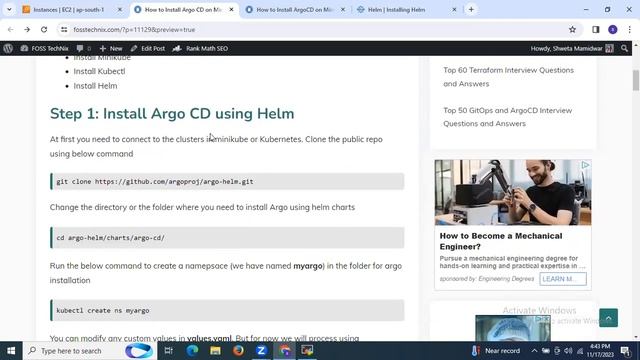The width and height of the screenshot is (640, 360).
Task: Click Edit Post in admin bar
Action: (x=148, y=48)
